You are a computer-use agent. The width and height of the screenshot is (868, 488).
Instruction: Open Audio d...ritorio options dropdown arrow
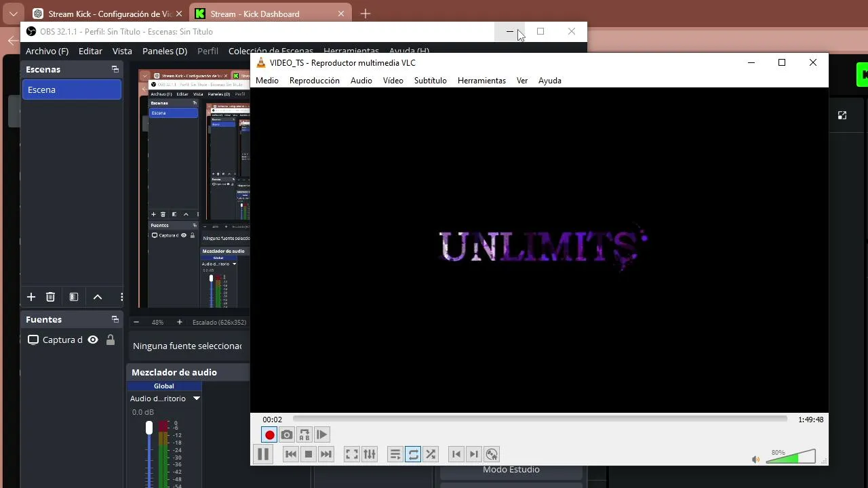point(197,399)
